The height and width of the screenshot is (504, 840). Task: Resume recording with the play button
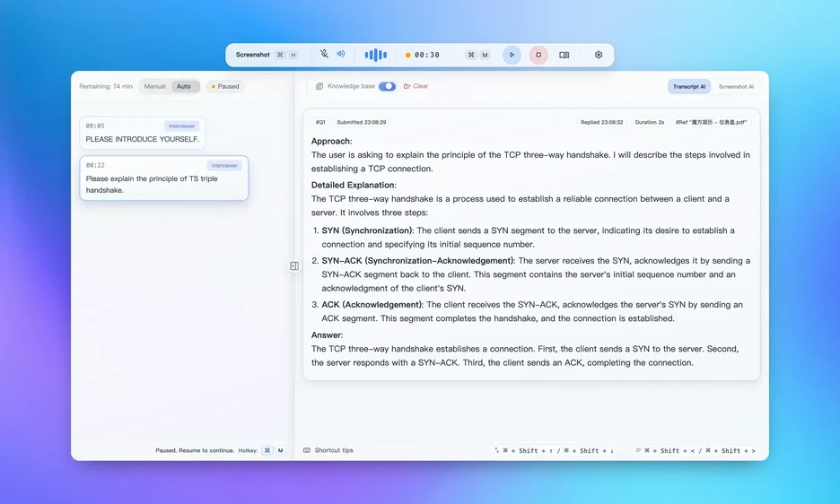click(512, 55)
